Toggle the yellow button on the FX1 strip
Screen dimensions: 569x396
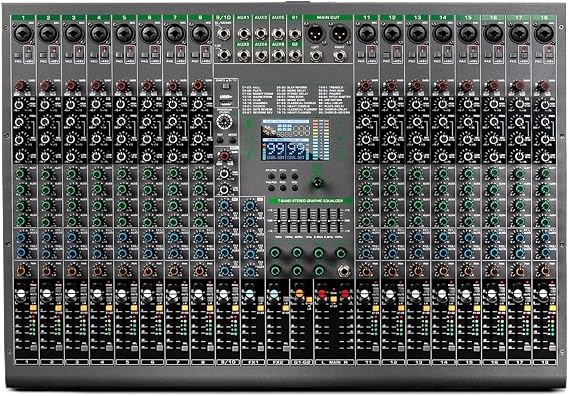261,308
